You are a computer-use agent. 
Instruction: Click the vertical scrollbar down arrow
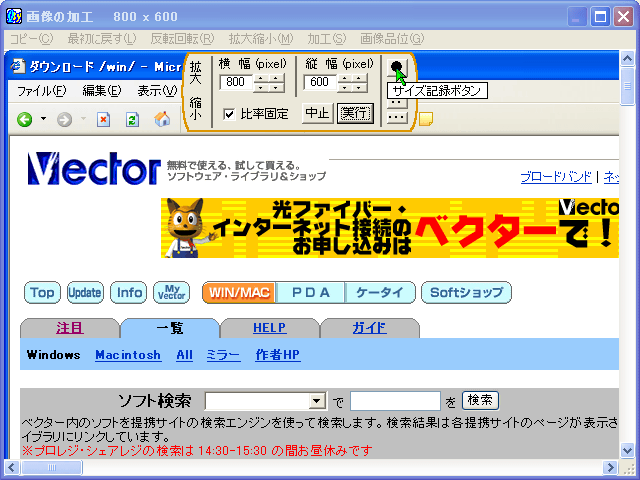[x=627, y=450]
